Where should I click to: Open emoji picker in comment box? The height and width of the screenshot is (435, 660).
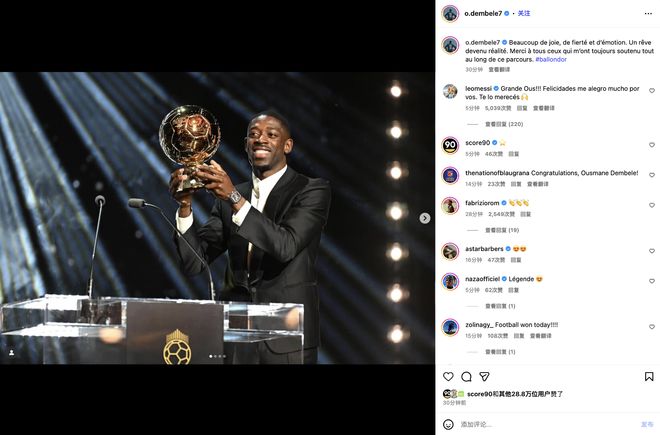click(448, 424)
